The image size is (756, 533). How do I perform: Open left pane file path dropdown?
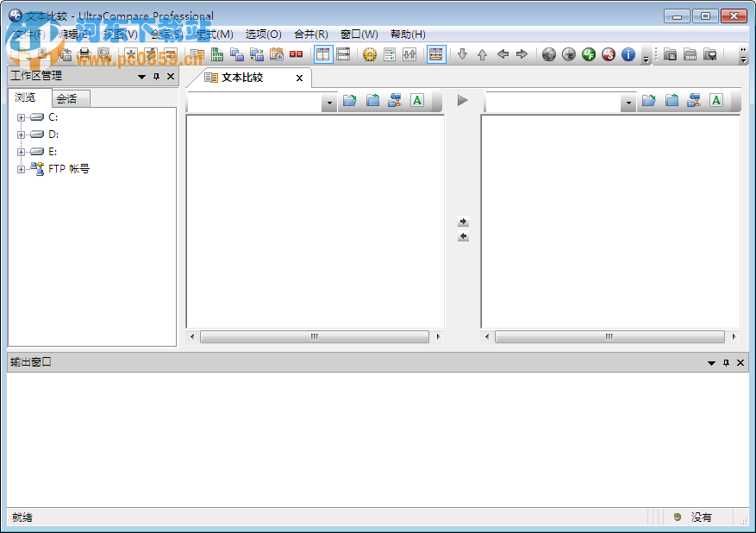[329, 103]
